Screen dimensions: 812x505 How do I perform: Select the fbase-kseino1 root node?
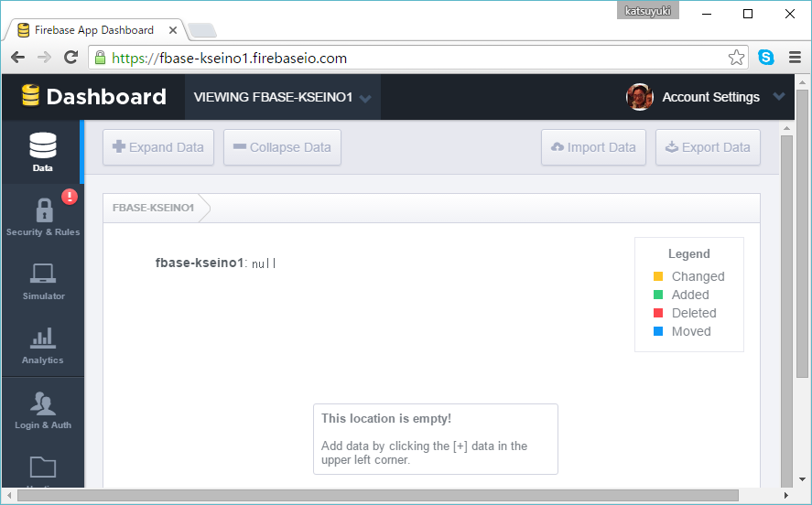click(x=200, y=263)
